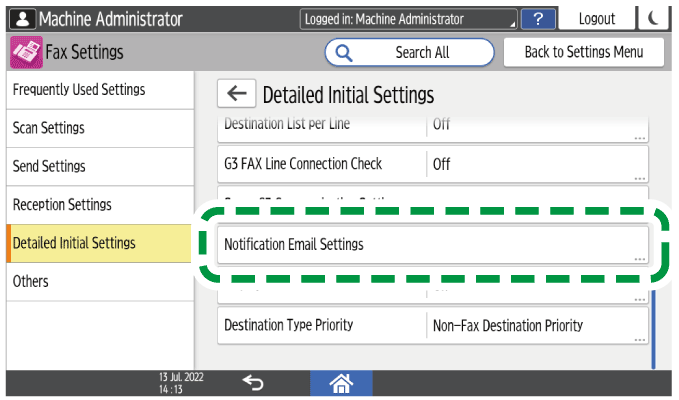Click the Fax Settings icon
The width and height of the screenshot is (679, 400).
coord(25,52)
